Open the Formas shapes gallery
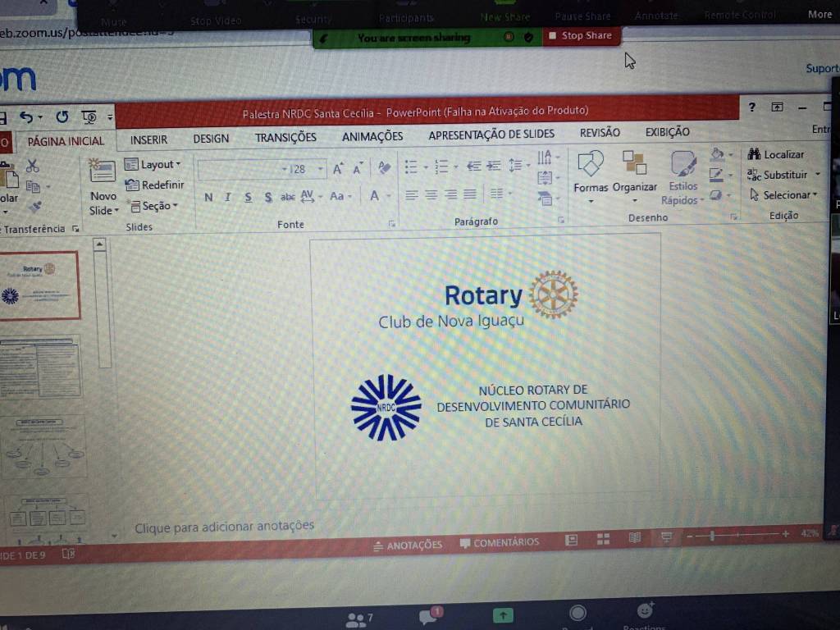Viewport: 840px width, 630px height. [x=590, y=164]
